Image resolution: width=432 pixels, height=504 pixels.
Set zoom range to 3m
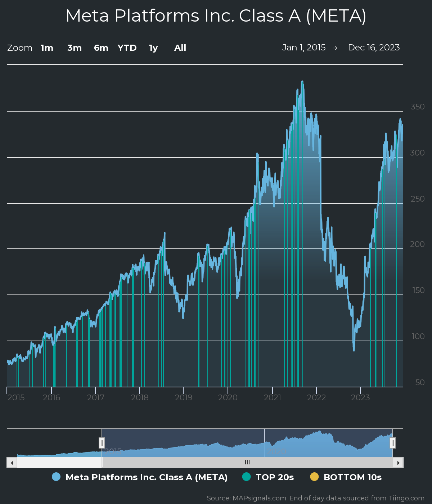point(75,48)
